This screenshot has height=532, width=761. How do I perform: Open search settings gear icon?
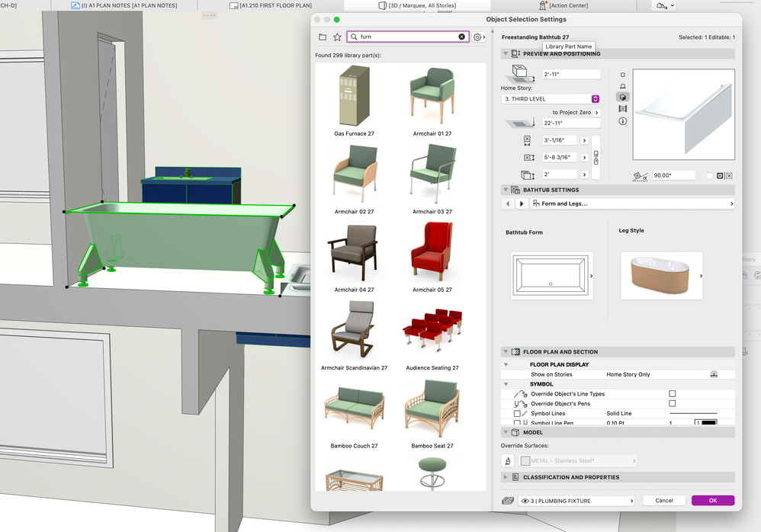(x=477, y=37)
